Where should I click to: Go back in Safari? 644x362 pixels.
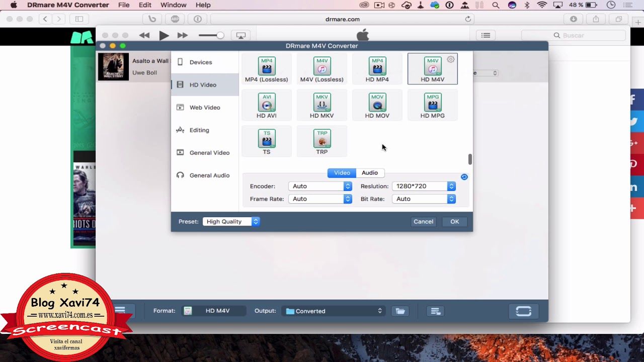click(45, 19)
